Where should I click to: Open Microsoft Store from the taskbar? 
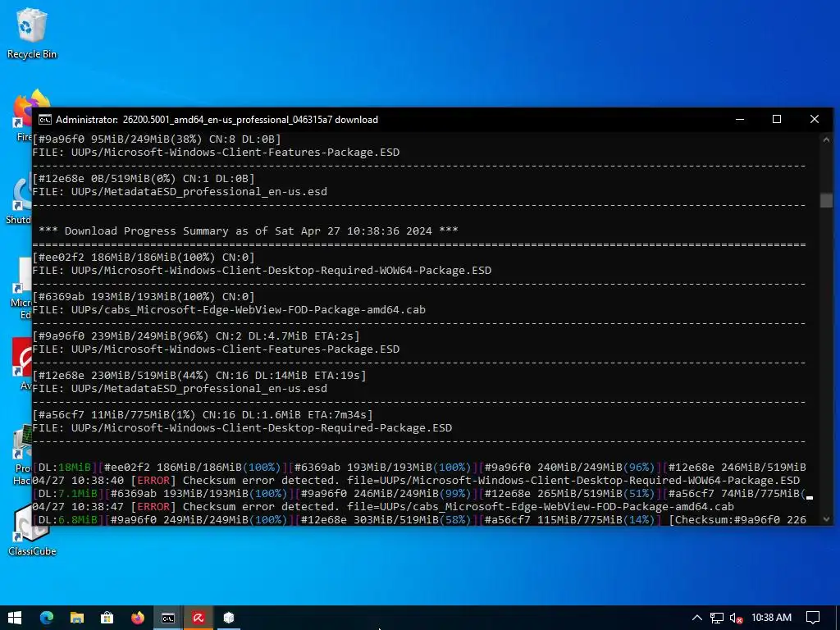pos(107,618)
